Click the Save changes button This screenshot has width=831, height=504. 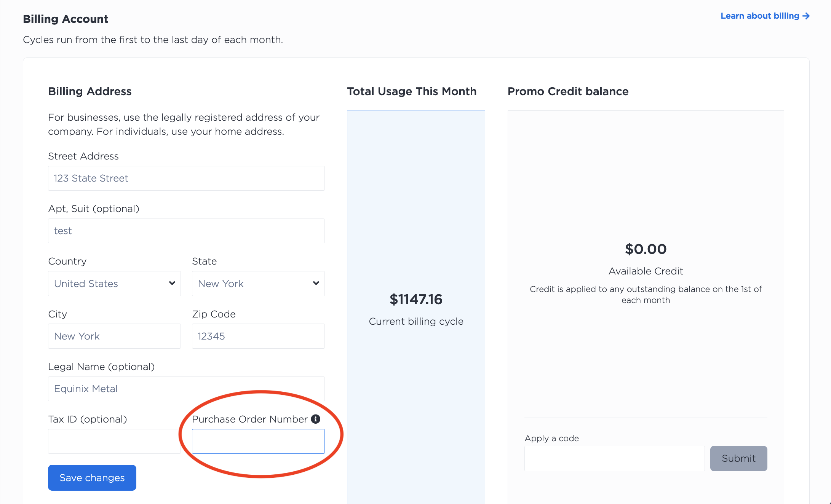click(92, 478)
